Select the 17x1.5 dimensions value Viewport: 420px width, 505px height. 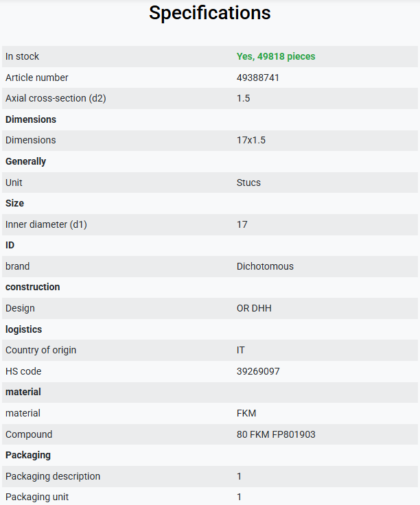(251, 140)
